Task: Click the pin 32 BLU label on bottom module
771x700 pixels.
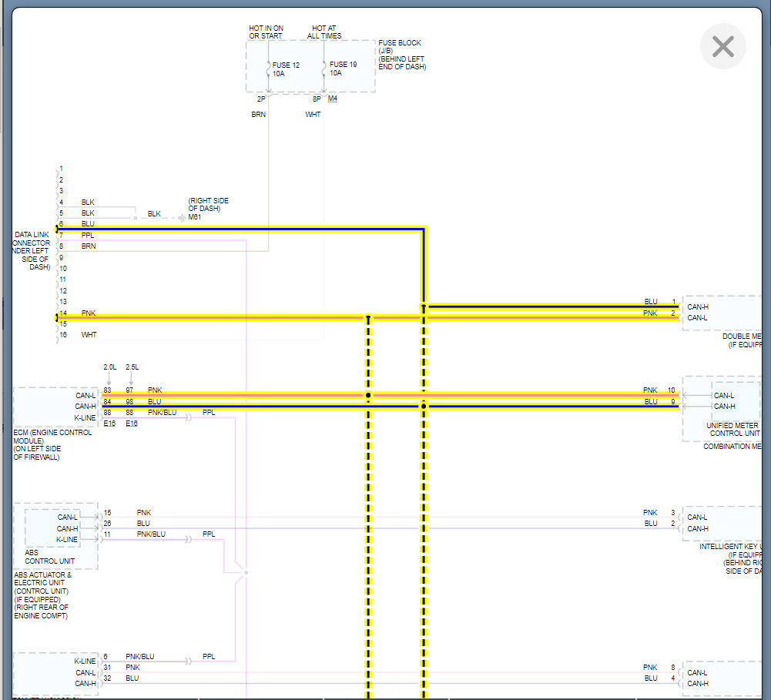Action: pyautogui.click(x=132, y=678)
